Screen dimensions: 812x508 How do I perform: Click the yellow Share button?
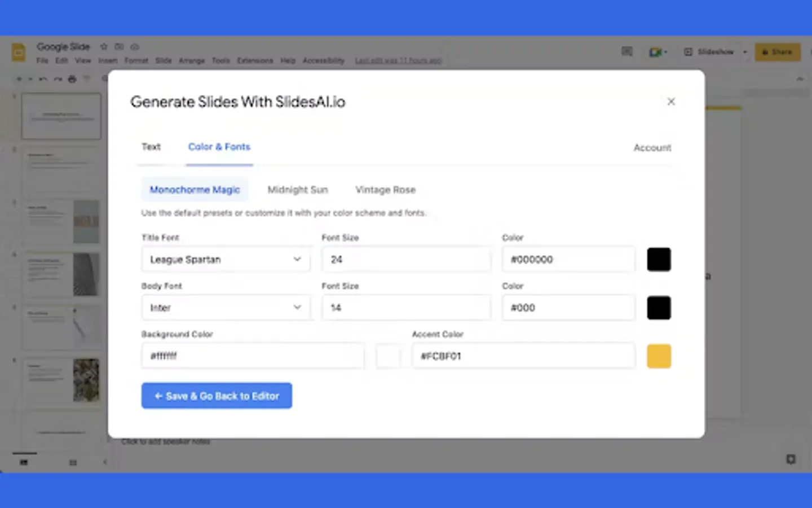(778, 52)
